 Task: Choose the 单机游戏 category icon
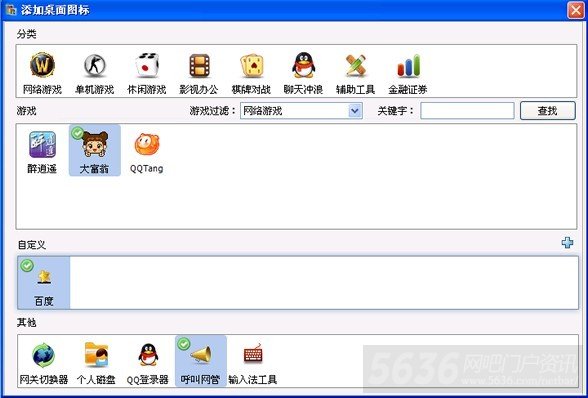click(x=94, y=66)
